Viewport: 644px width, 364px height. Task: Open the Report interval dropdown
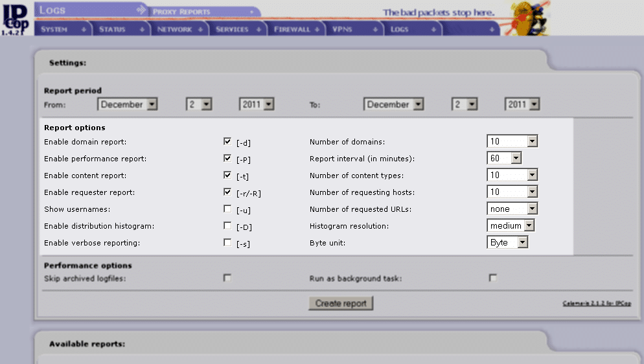click(505, 158)
